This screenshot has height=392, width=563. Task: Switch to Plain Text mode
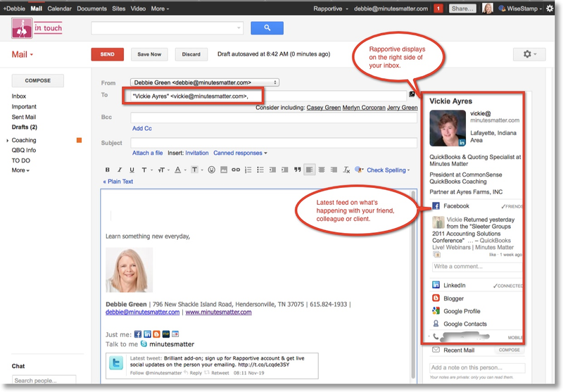(118, 182)
